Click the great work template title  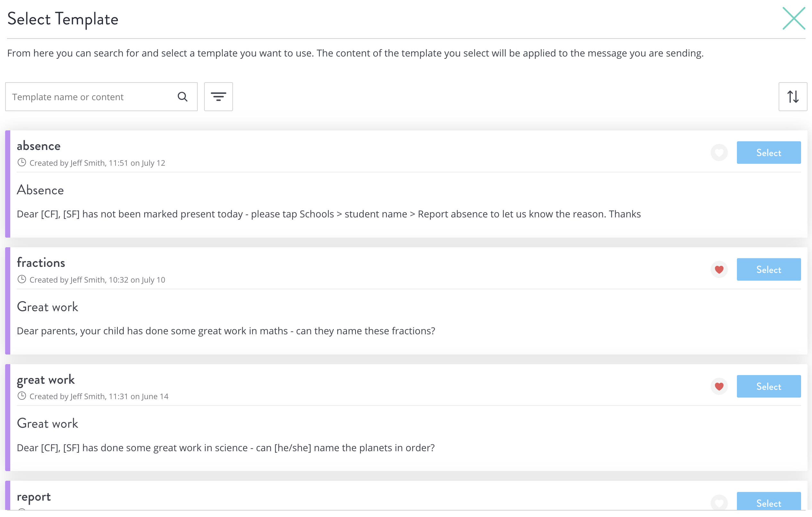point(46,380)
